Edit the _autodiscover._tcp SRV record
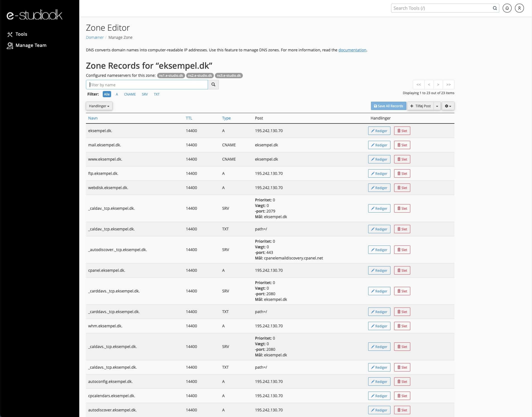The height and width of the screenshot is (417, 532). (x=379, y=250)
